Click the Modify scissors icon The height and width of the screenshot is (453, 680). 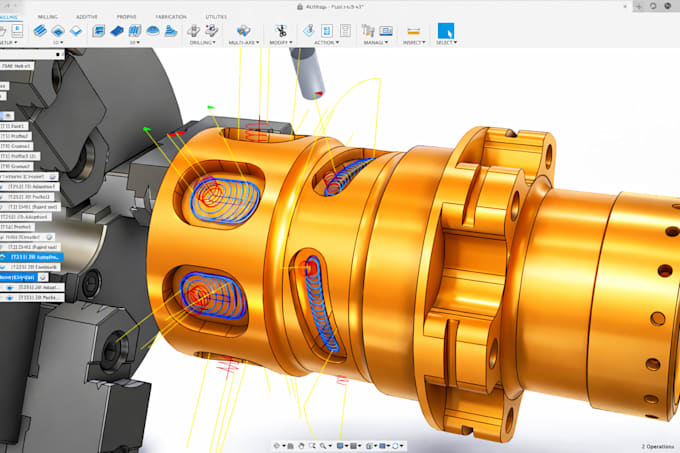(x=281, y=31)
